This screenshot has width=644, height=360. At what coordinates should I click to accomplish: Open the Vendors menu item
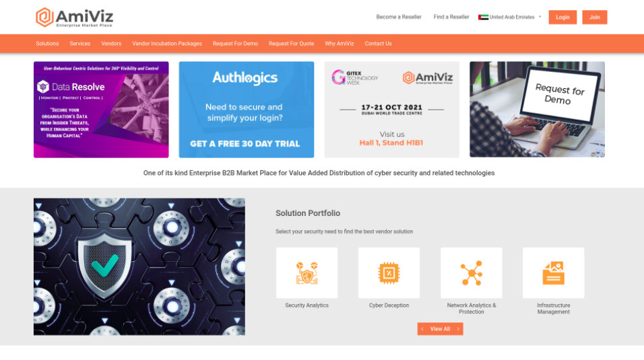[x=111, y=44]
